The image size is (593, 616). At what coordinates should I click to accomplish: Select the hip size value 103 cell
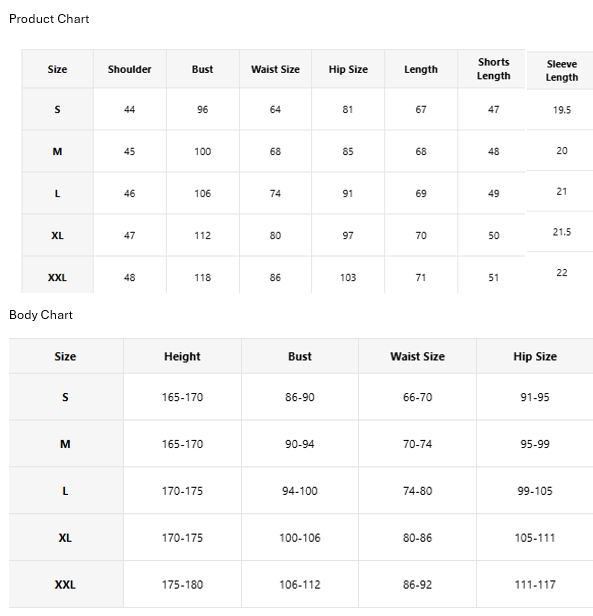(348, 275)
